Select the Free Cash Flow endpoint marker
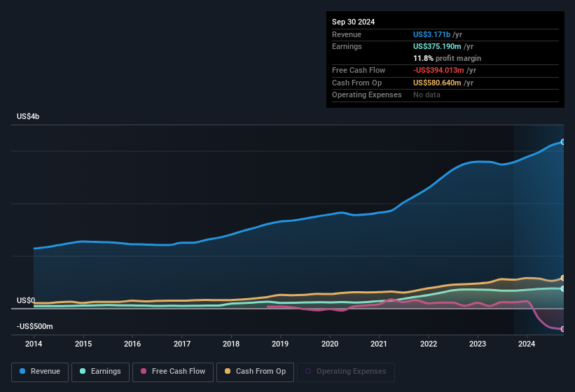575x392 pixels. (x=563, y=329)
